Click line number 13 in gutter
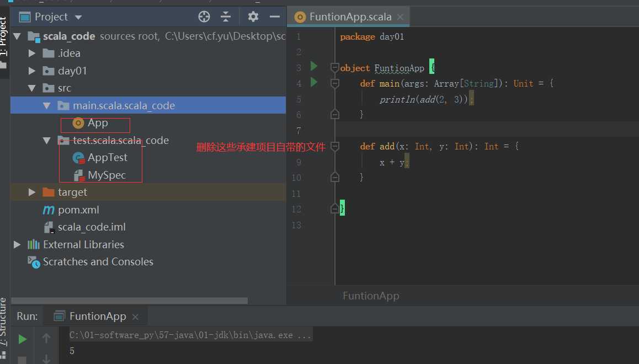 coord(297,225)
